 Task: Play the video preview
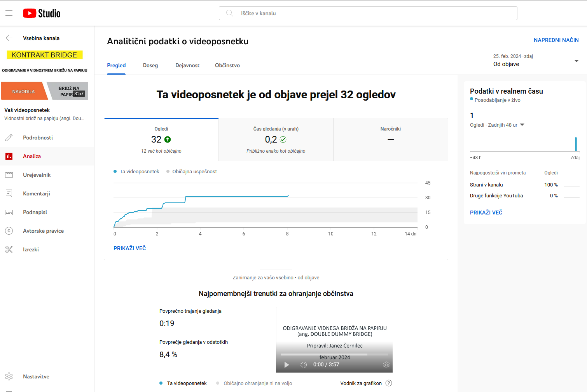pyautogui.click(x=287, y=365)
